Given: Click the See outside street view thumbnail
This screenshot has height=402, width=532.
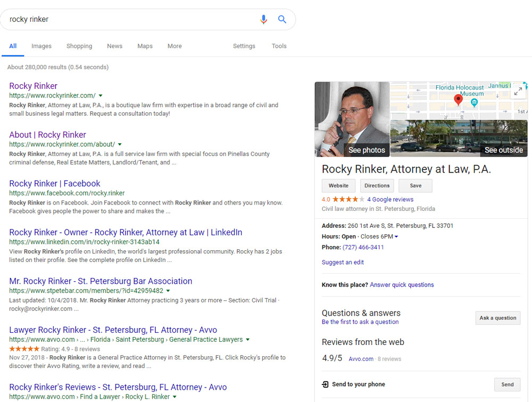Looking at the screenshot, I should [459, 138].
